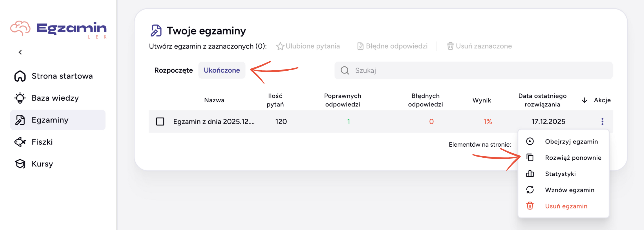Create exam from Ulubione pytania
The width and height of the screenshot is (644, 230).
tap(308, 46)
